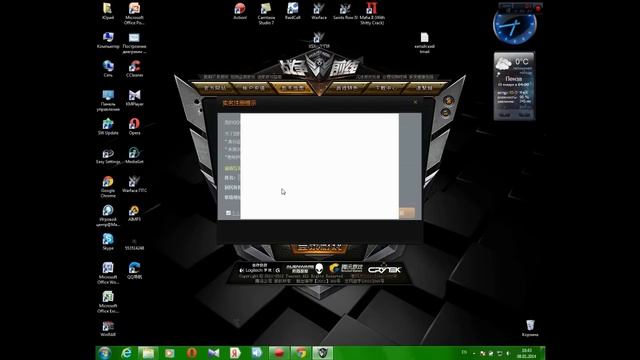The height and width of the screenshot is (360, 640).
Task: Switch to the game launcher taskbar button
Action: pyautogui.click(x=322, y=353)
